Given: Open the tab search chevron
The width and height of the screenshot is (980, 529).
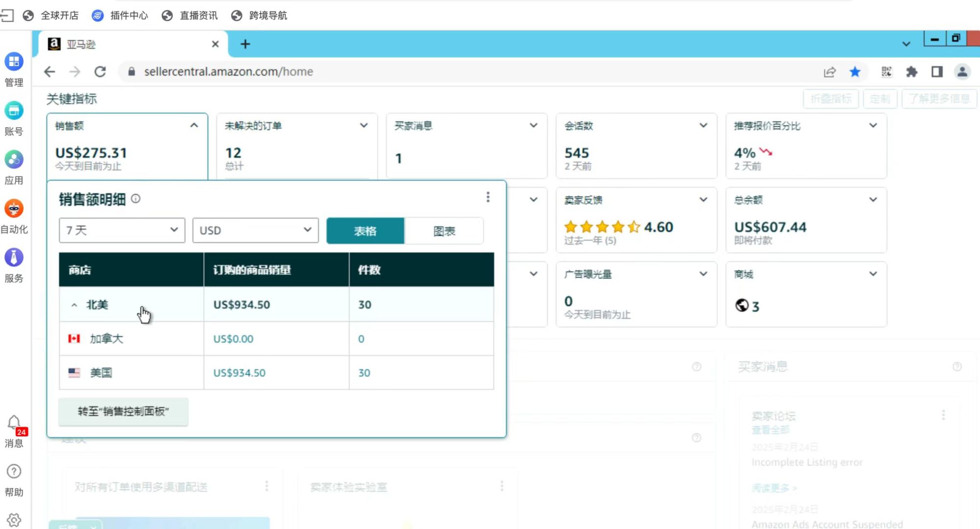Looking at the screenshot, I should 906,44.
